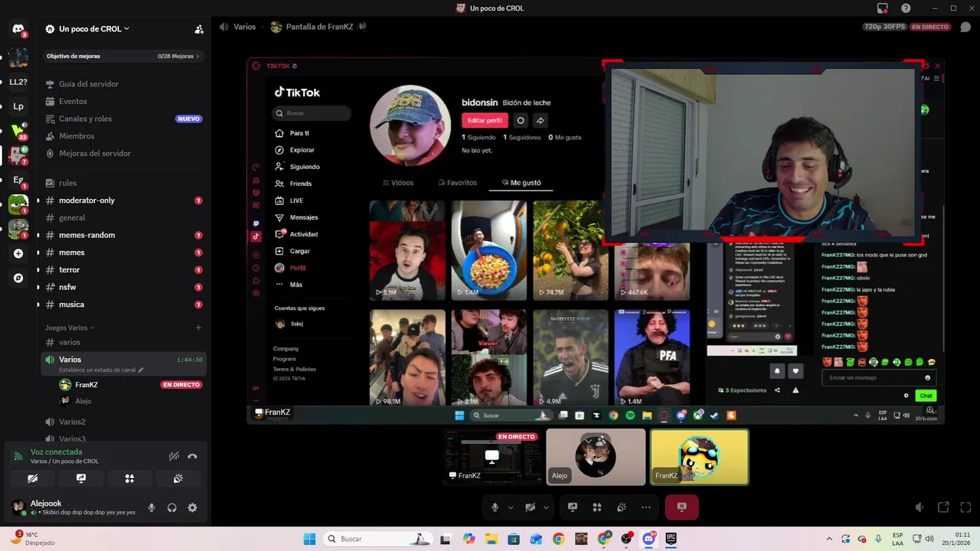Toggle camera in the voice panel
Screen dimensions: 980x551
[x=33, y=478]
